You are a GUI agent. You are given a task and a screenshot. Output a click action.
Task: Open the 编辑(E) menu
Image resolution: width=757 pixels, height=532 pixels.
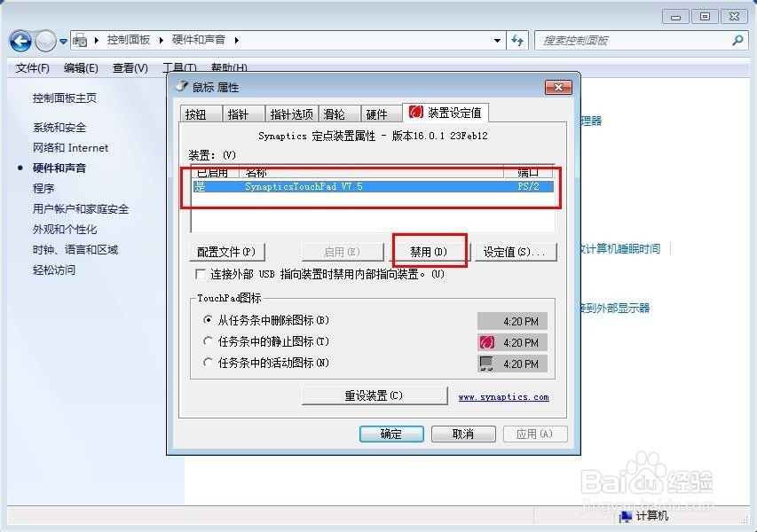point(81,68)
